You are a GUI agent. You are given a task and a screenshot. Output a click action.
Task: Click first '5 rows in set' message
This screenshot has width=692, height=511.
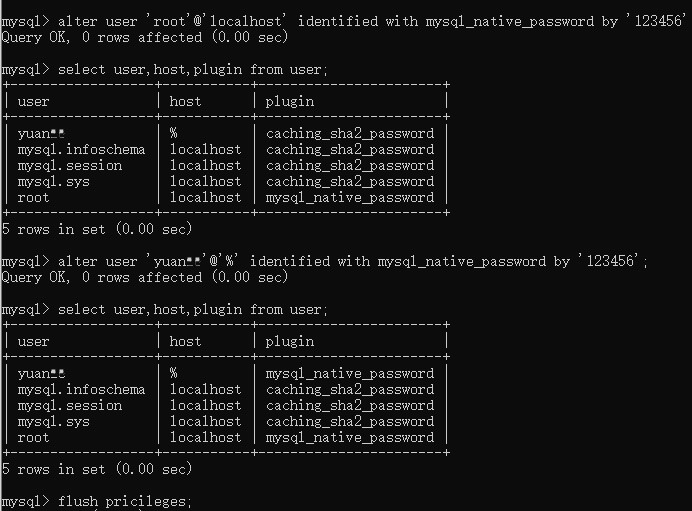97,229
